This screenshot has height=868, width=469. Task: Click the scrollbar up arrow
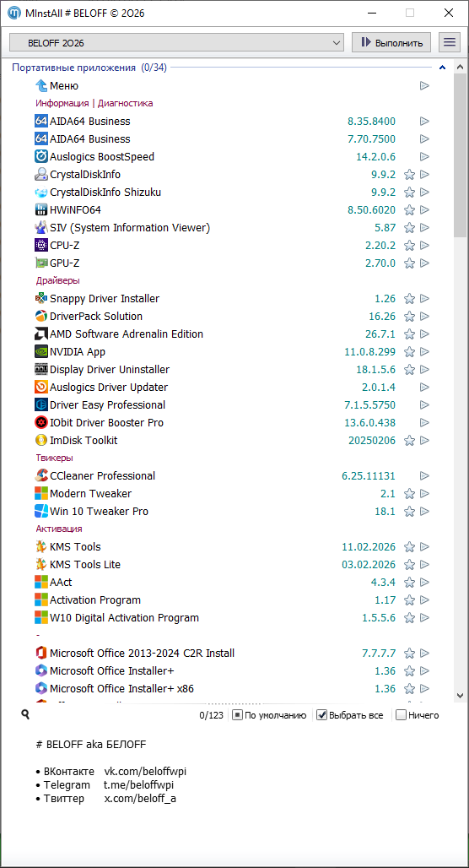(x=460, y=68)
